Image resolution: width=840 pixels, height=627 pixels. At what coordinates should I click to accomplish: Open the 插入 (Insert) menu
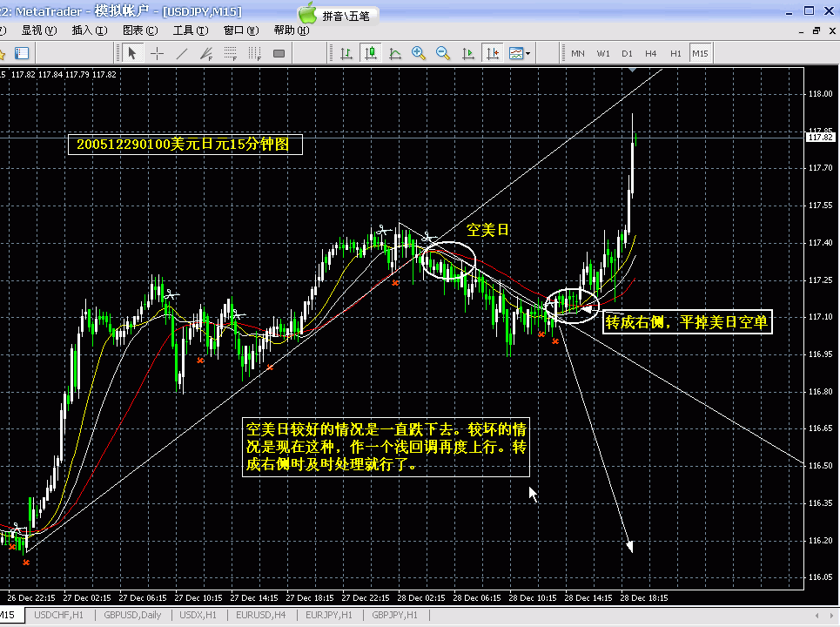pos(90,30)
